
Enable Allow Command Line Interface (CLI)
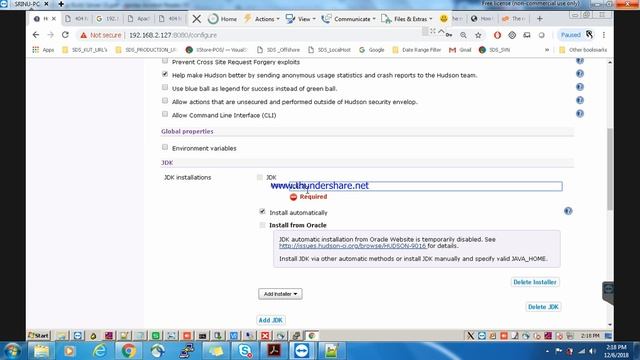coord(165,114)
